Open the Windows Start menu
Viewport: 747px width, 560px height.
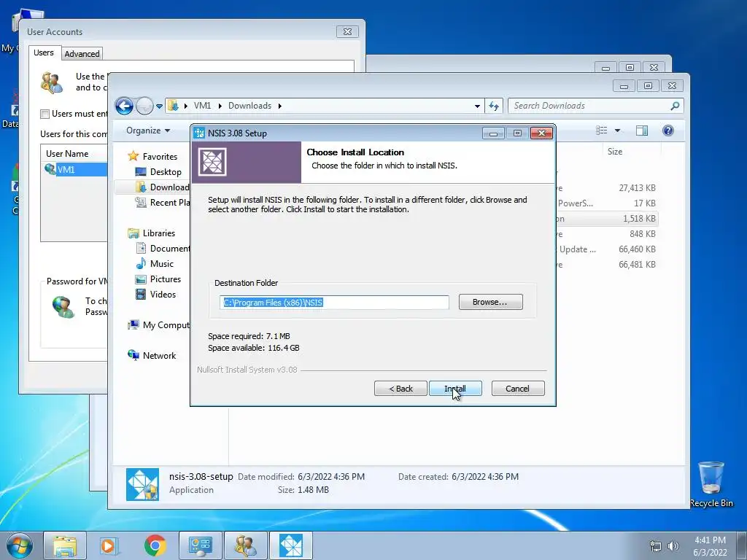click(19, 545)
